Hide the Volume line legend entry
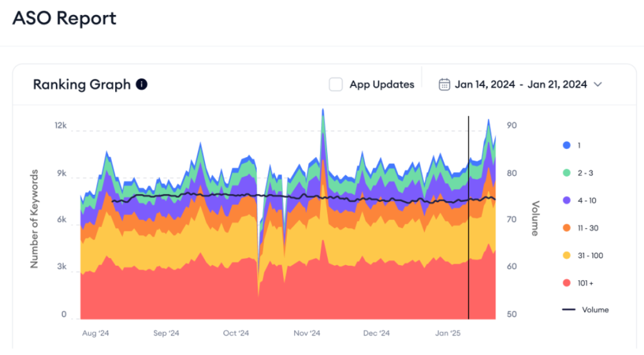 coord(585,310)
